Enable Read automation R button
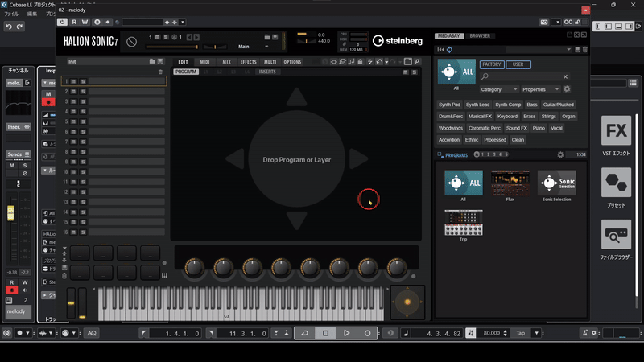 pos(74,23)
